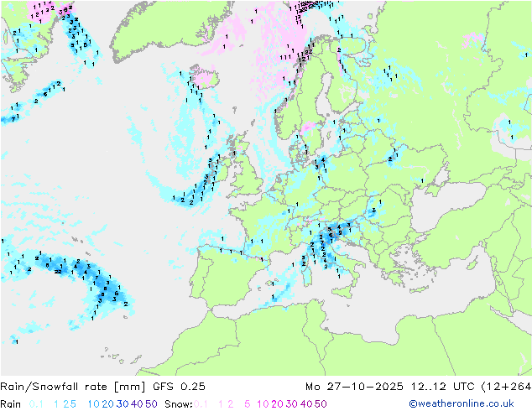
Task: Select the Snow legend 10 value
Action: [x=263, y=404]
